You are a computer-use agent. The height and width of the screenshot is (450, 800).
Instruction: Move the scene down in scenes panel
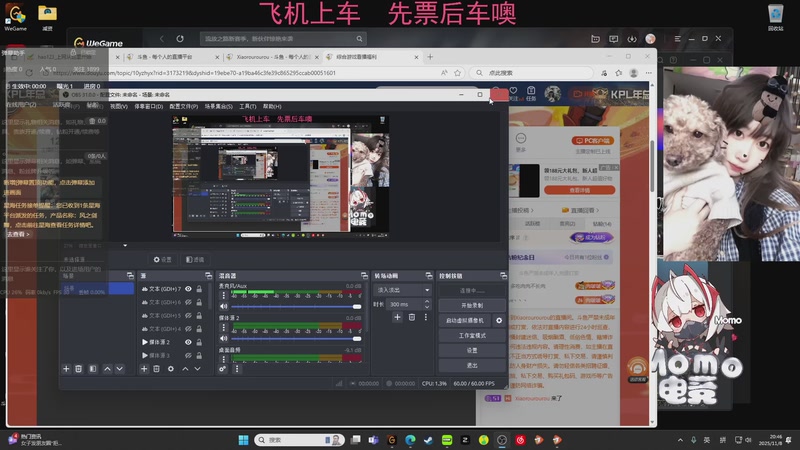tap(119, 369)
